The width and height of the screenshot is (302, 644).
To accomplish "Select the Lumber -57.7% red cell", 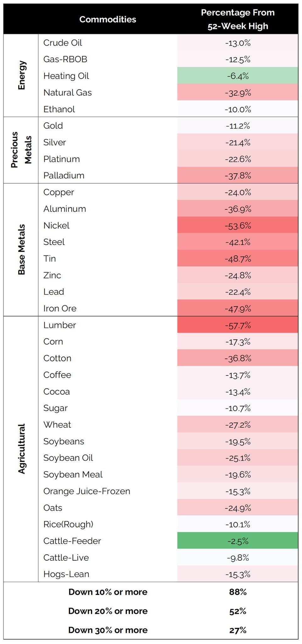I will click(x=238, y=325).
